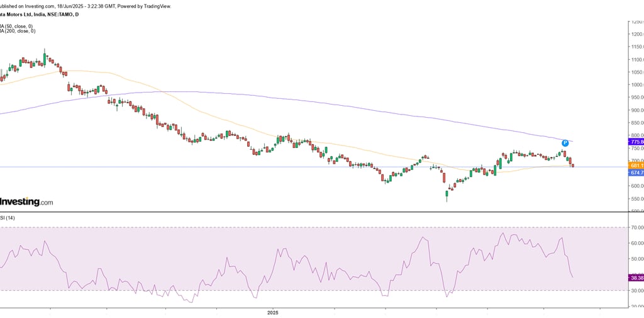The width and height of the screenshot is (644, 318).
Task: Click the 50.00 RSI axis label
Action: tap(638, 259)
